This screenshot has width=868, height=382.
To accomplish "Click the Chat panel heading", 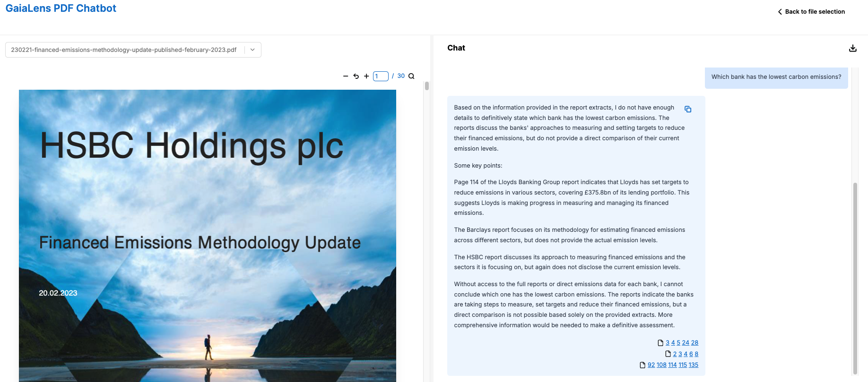I will 456,48.
